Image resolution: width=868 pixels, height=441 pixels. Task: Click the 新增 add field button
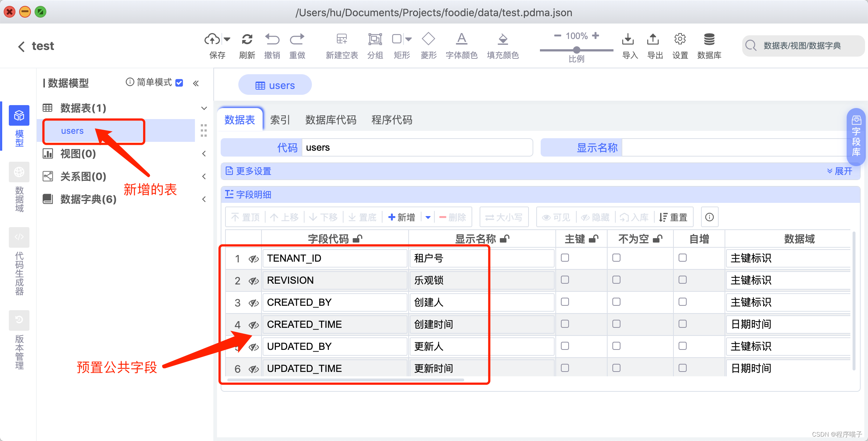402,217
